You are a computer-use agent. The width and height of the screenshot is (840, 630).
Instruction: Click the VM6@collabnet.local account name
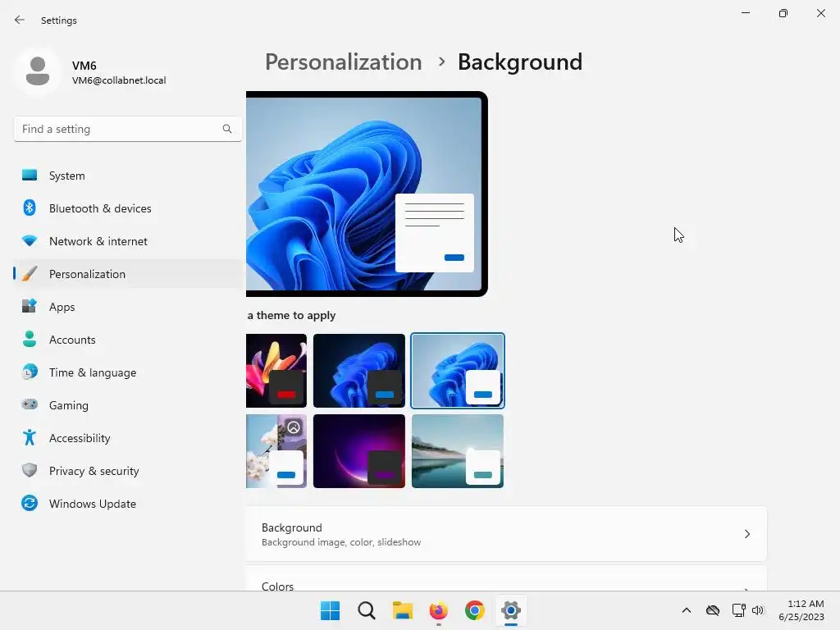pos(119,80)
